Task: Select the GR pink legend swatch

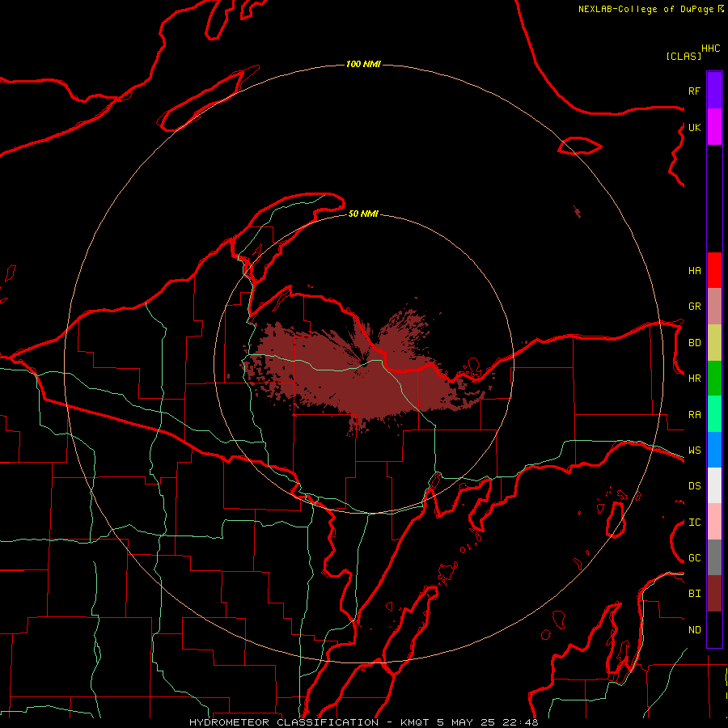Action: 714,307
